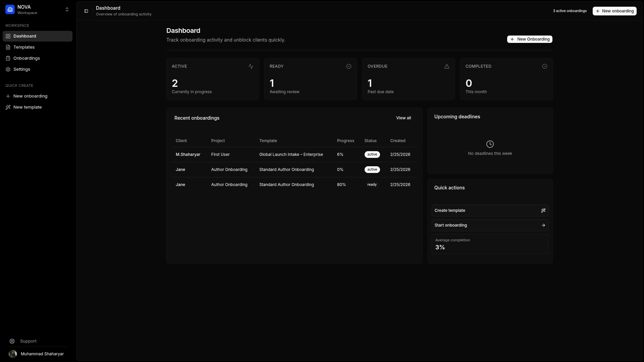The image size is (644, 362).
Task: Select the Global Launch Intake – Enterprise row
Action: point(290,155)
